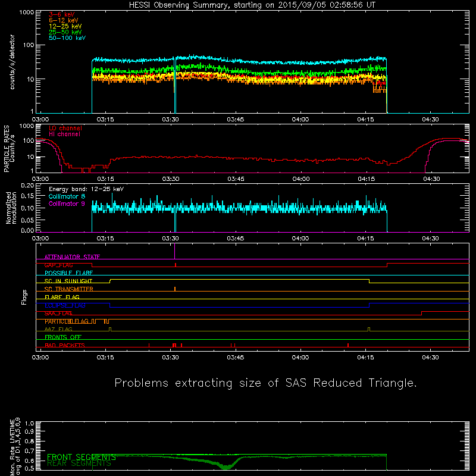Click the 12-25 keV legend entry in the counts plot

(x=65, y=26)
